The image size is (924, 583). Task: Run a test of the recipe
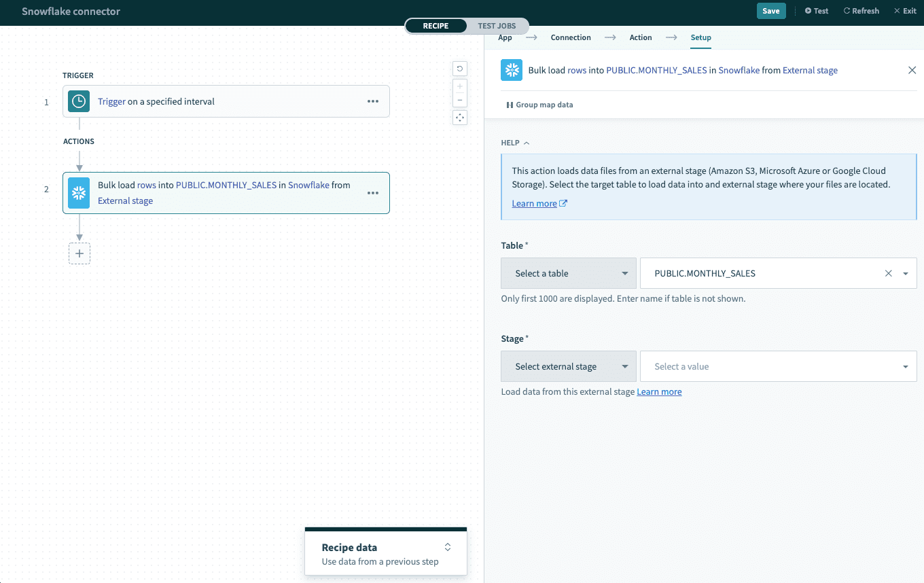click(816, 10)
